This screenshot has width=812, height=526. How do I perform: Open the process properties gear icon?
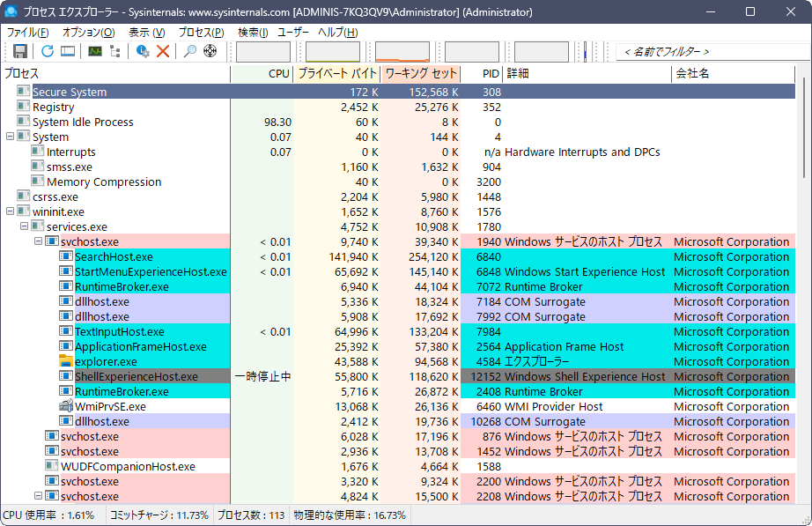[143, 51]
